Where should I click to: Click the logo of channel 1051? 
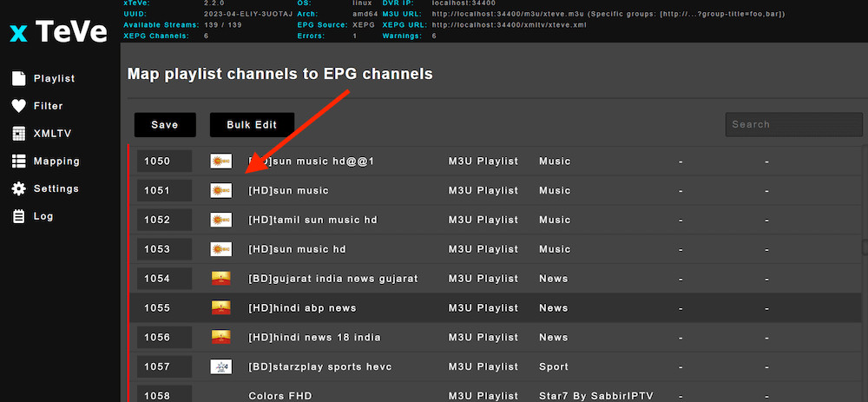pos(220,190)
